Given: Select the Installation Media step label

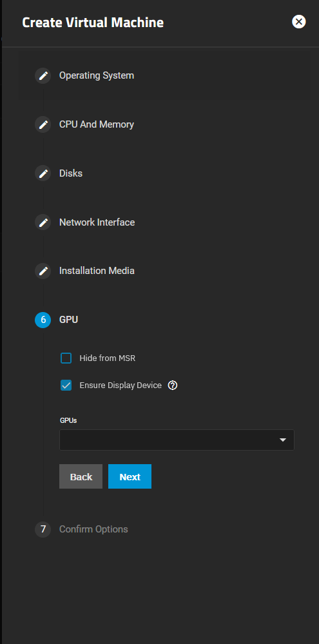Looking at the screenshot, I should pyautogui.click(x=97, y=271).
